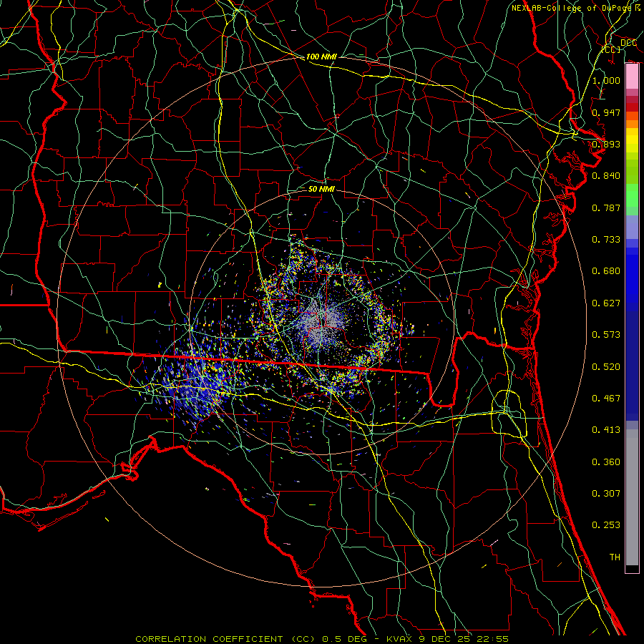This screenshot has width=644, height=644.
Task: Select the 0.893 scale value
Action: [x=606, y=144]
